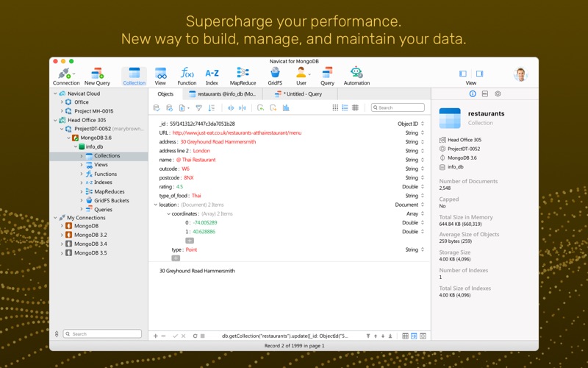This screenshot has width=588, height=368.
Task: Select the Views tree item
Action: tap(101, 165)
